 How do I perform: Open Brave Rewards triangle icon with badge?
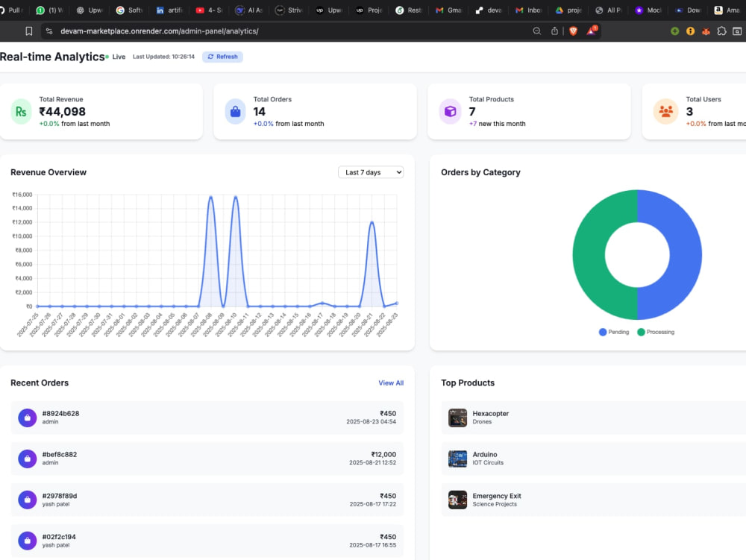click(x=592, y=31)
